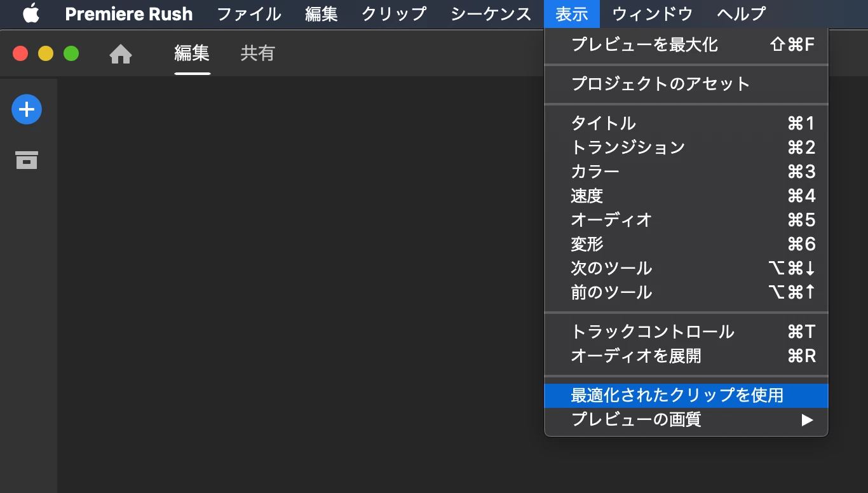Choose オーディオ menu entry
Image resolution: width=868 pixels, height=493 pixels.
tap(686, 220)
